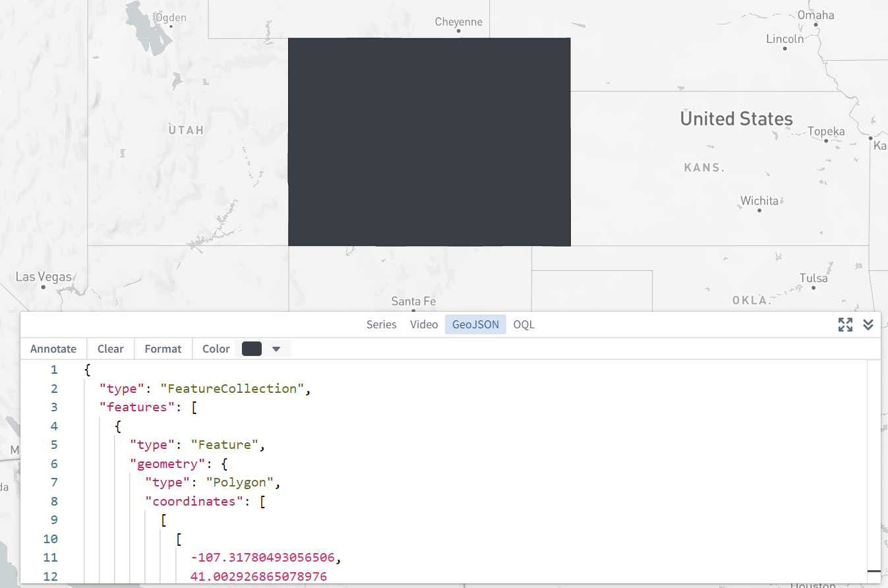Viewport: 888px width, 588px height.
Task: Click the United States map label
Action: (736, 119)
